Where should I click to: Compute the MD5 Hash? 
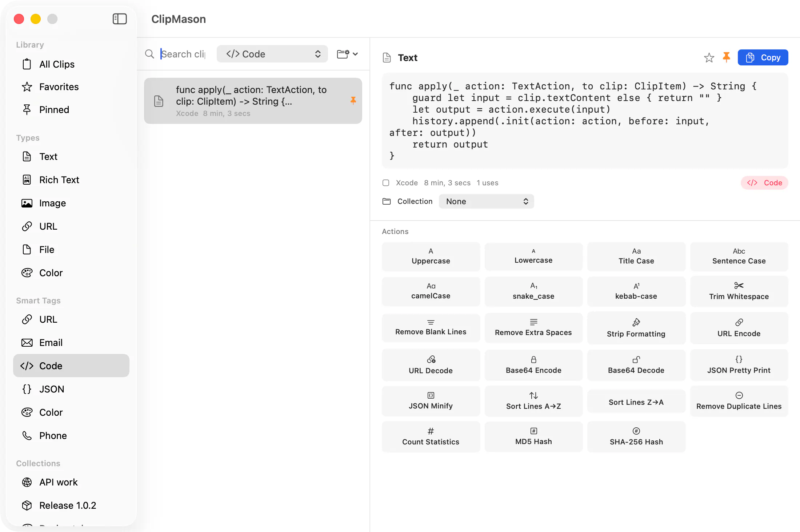pos(533,437)
